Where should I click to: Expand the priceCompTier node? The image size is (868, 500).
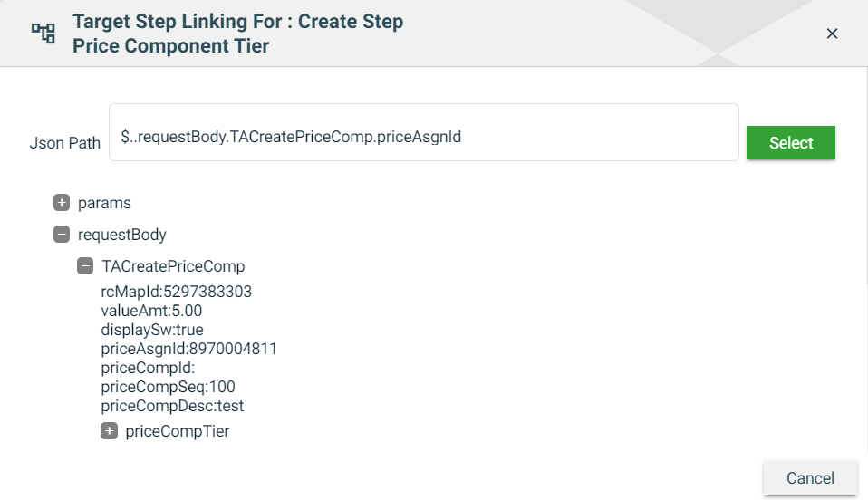109,431
